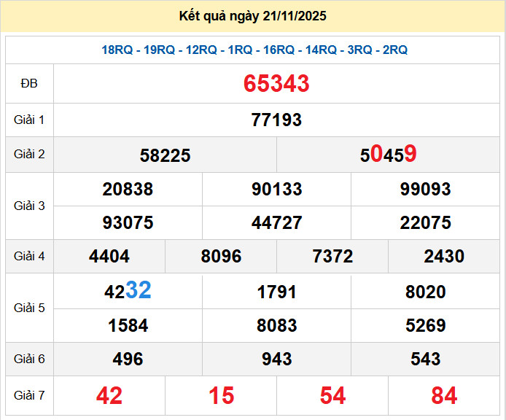Click the Giải 2 number 58225
The height and width of the screenshot is (420, 506).
(x=165, y=155)
